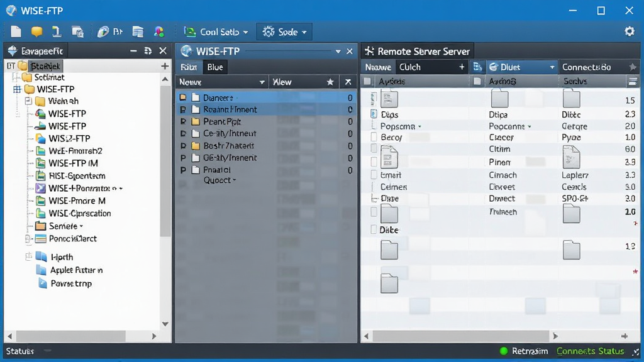Tick the checkbox beside Becoy
This screenshot has width=644, height=362.
374,137
